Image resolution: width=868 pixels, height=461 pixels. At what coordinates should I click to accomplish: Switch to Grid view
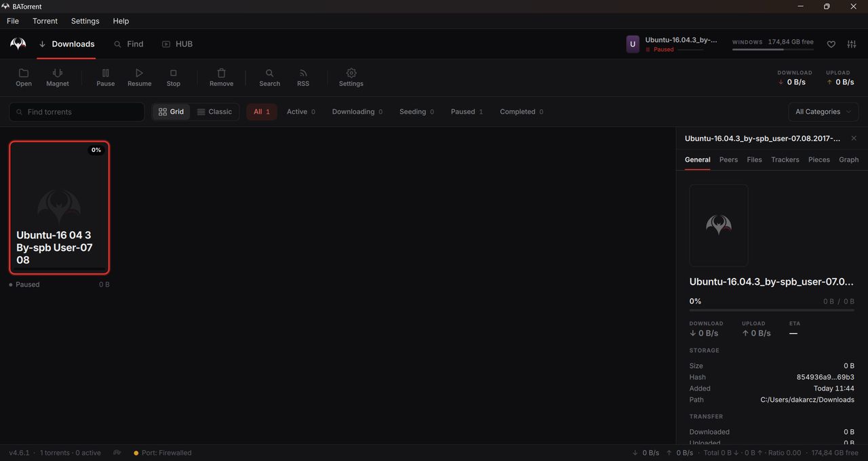(171, 112)
